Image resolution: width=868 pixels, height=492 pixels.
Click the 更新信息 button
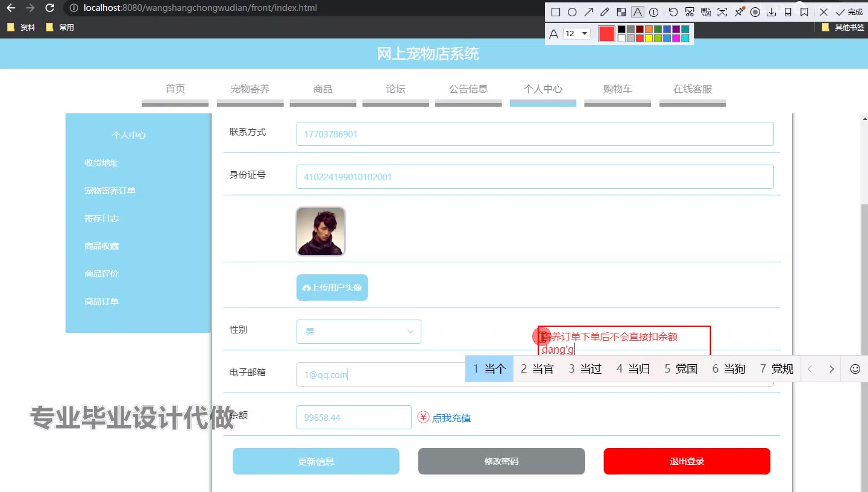tap(316, 461)
